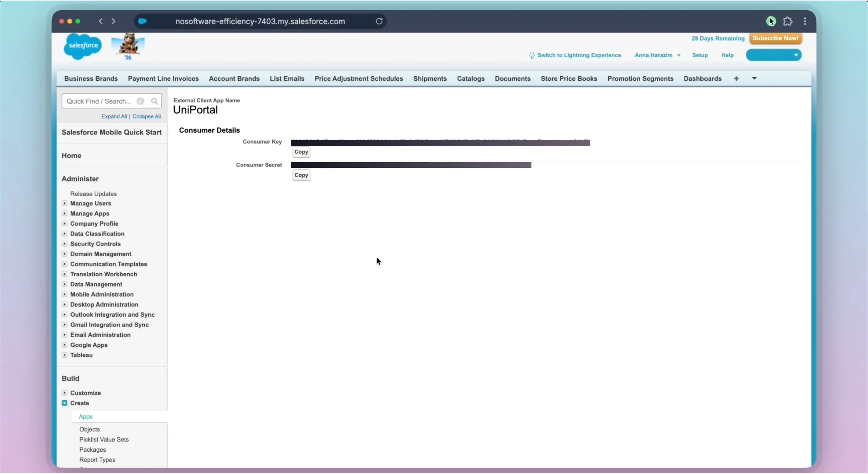Screen dimensions: 868x474
Task: Click the Subscribe Now! button
Action: (x=775, y=38)
